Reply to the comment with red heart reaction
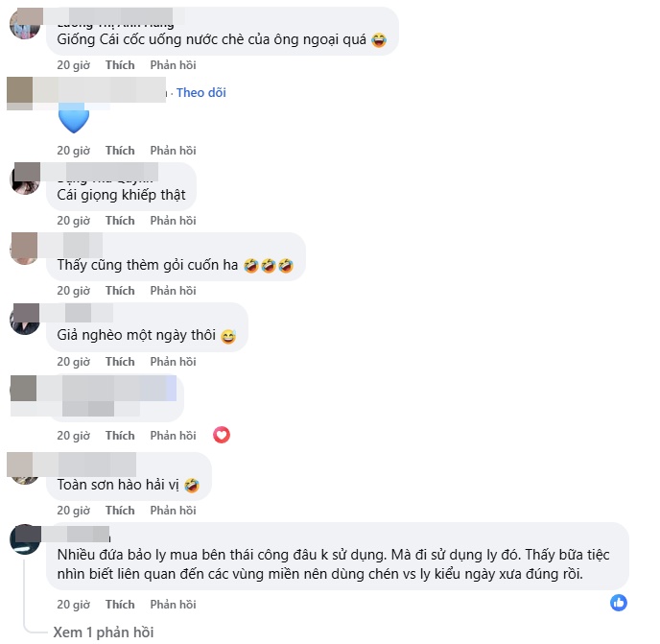 click(x=173, y=435)
